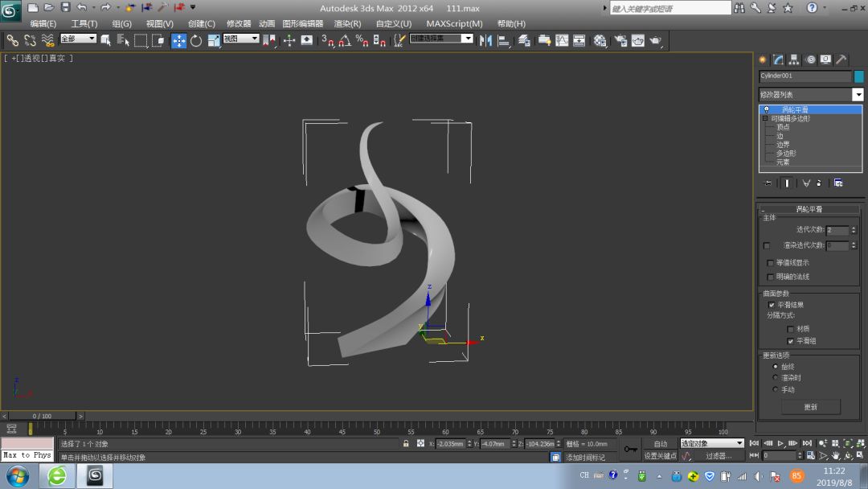Click the 过滤器... key filters button
The height and width of the screenshot is (489, 868).
tap(718, 456)
